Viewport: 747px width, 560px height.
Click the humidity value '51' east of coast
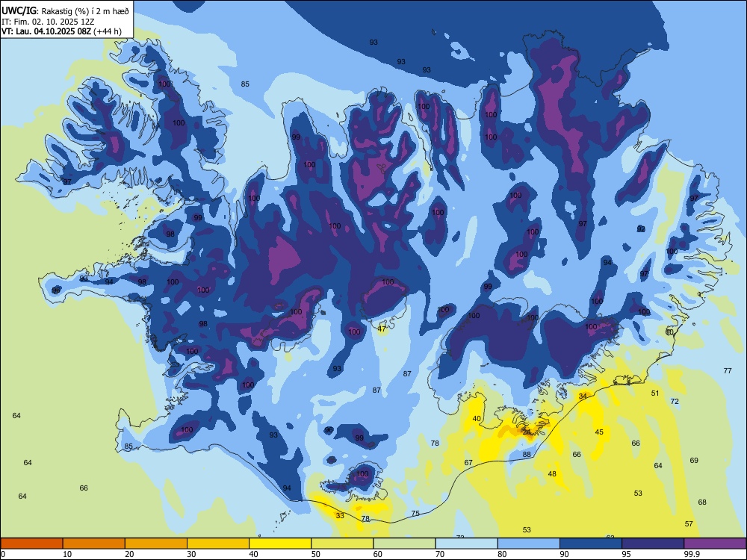click(x=655, y=393)
